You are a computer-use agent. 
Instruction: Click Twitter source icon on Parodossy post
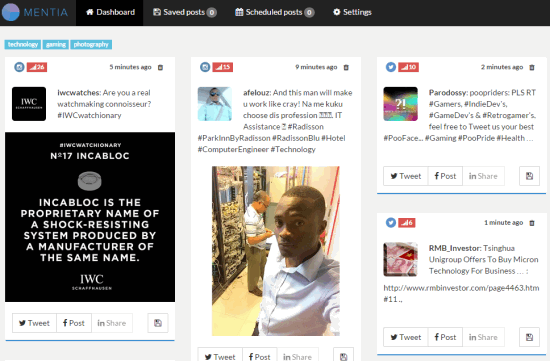point(391,67)
